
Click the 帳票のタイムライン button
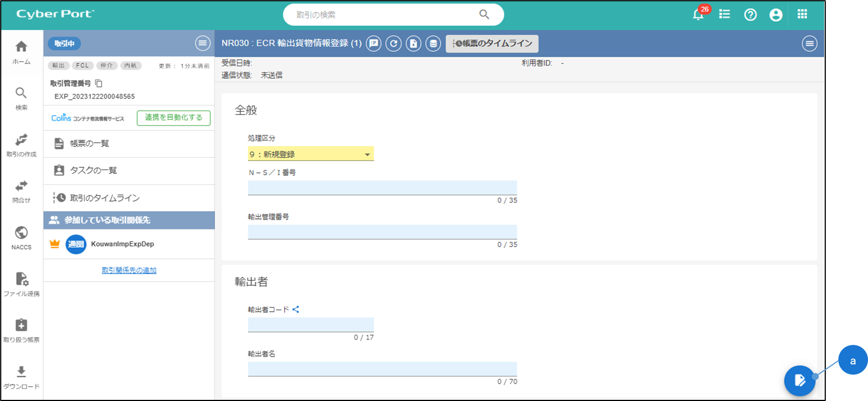pos(492,44)
